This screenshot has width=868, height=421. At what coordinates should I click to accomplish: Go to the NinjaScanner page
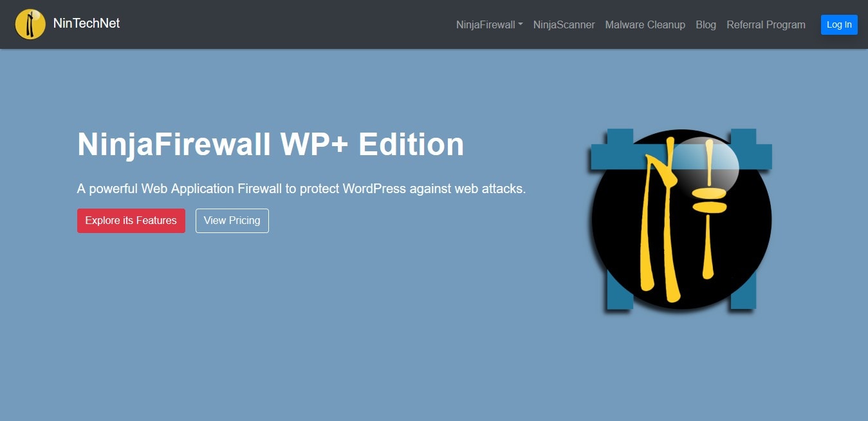click(564, 24)
